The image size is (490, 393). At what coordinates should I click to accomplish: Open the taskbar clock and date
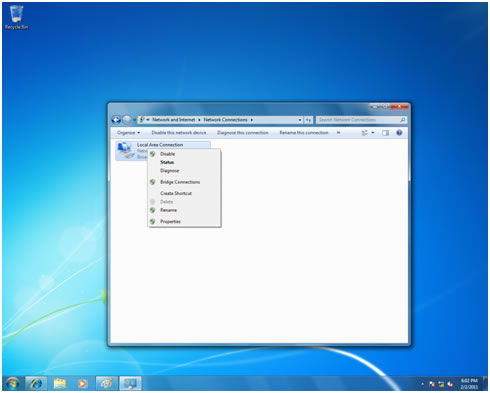click(469, 384)
